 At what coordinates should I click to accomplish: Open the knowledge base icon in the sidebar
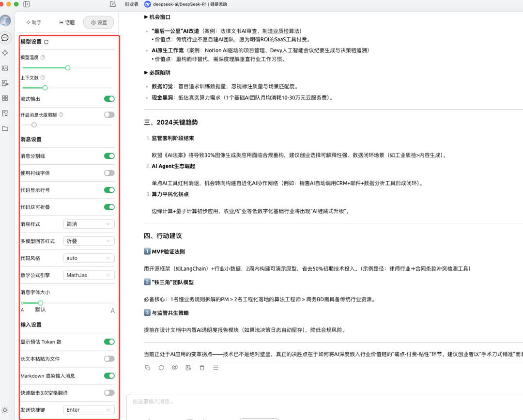tap(5, 113)
